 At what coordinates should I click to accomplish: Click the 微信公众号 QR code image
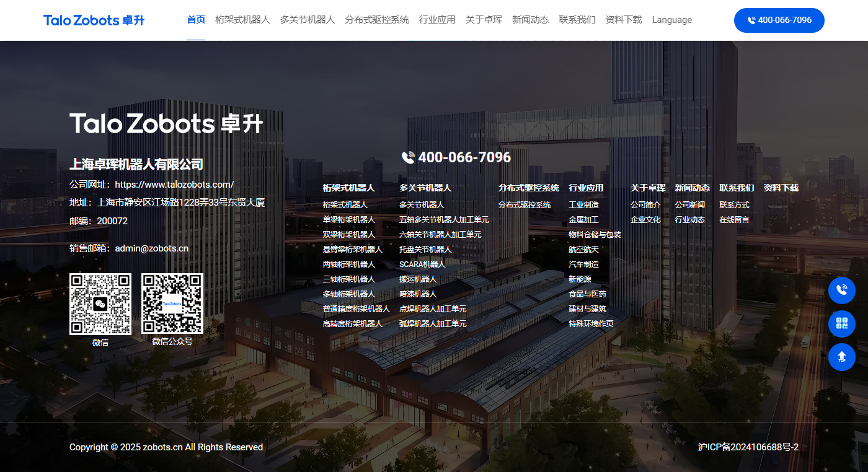pyautogui.click(x=172, y=304)
